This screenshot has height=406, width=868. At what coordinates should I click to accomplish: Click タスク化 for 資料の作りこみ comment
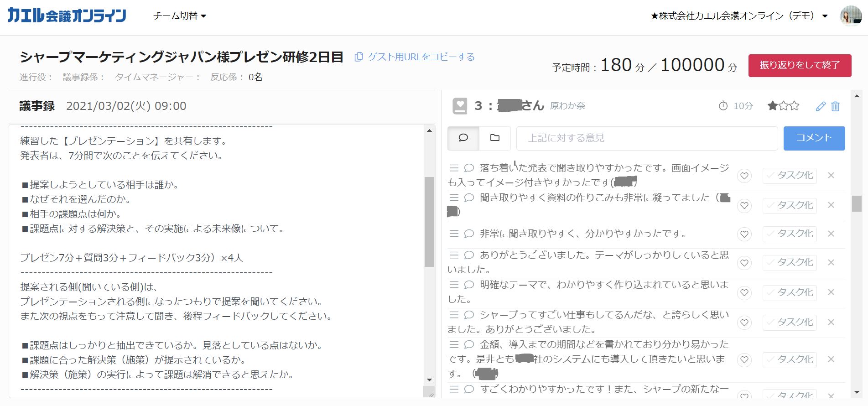pyautogui.click(x=790, y=206)
